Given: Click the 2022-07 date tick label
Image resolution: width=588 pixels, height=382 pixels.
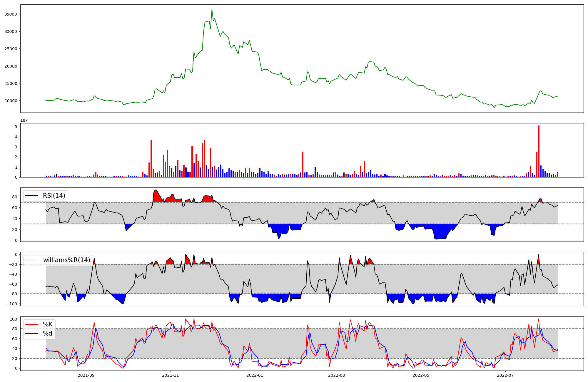Looking at the screenshot, I should pos(505,375).
